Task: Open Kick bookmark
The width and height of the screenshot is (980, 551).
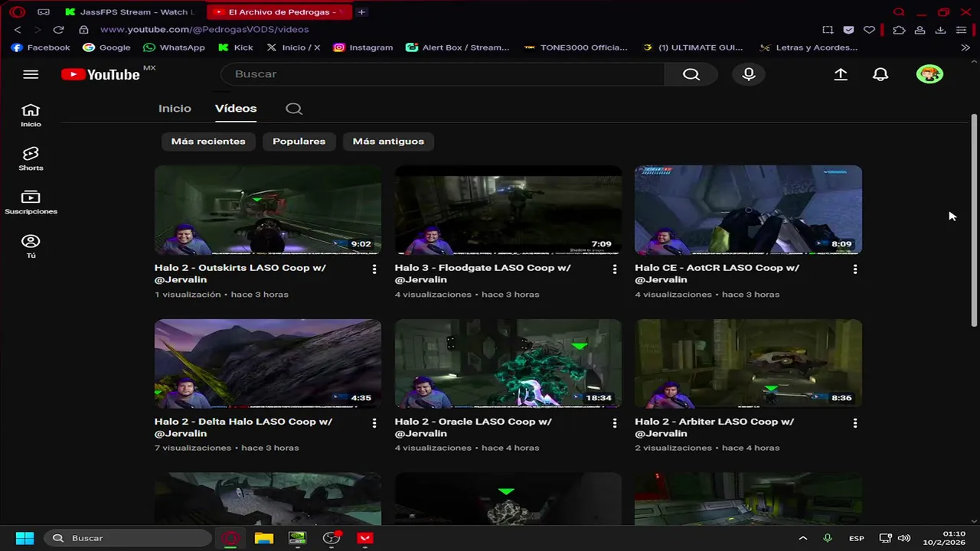Action: [235, 47]
